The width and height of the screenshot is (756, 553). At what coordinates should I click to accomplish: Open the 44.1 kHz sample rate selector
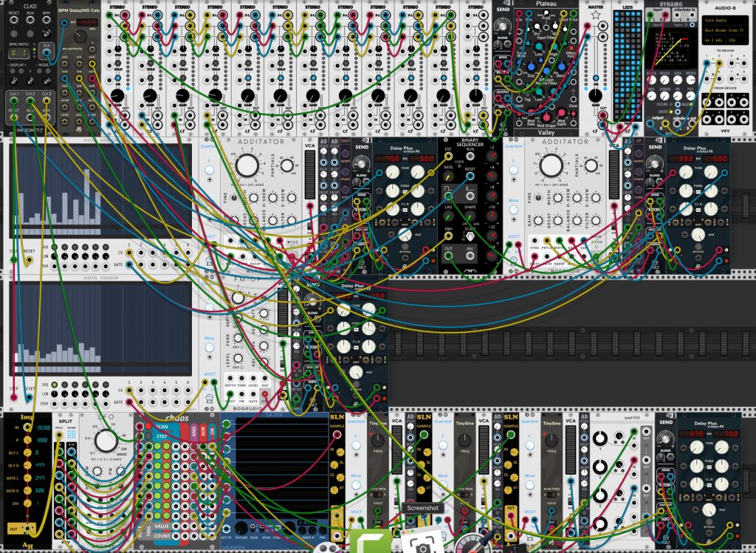click(713, 40)
